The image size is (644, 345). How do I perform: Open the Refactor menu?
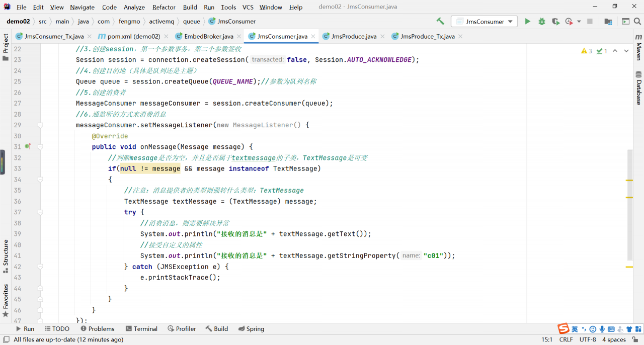(164, 7)
